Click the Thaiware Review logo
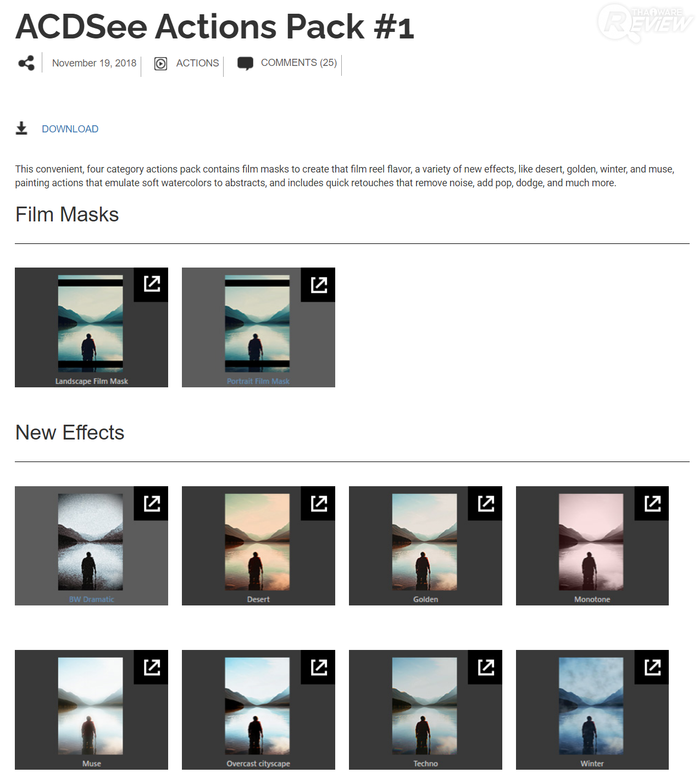Screen dimensions: 699x784 pos(645,22)
